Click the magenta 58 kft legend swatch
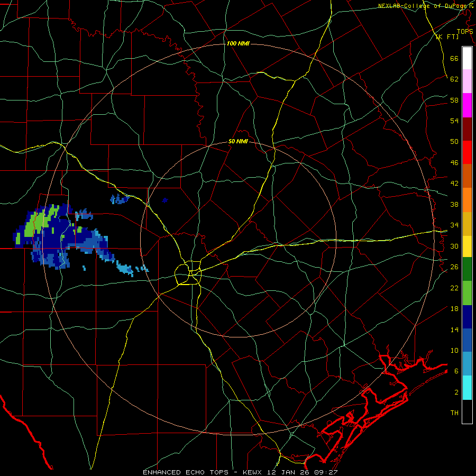Viewport: 476px width, 476px height. coord(467,105)
